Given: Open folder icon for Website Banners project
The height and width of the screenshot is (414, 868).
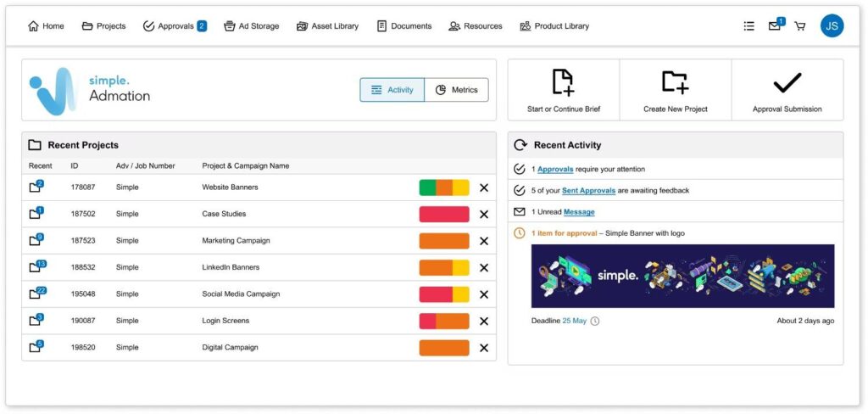Looking at the screenshot, I should click(x=36, y=187).
